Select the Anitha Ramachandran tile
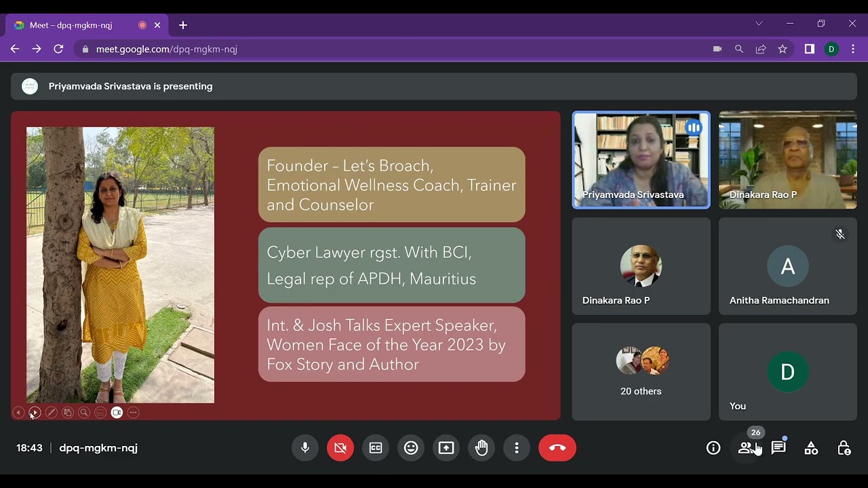868x488 pixels. point(788,266)
